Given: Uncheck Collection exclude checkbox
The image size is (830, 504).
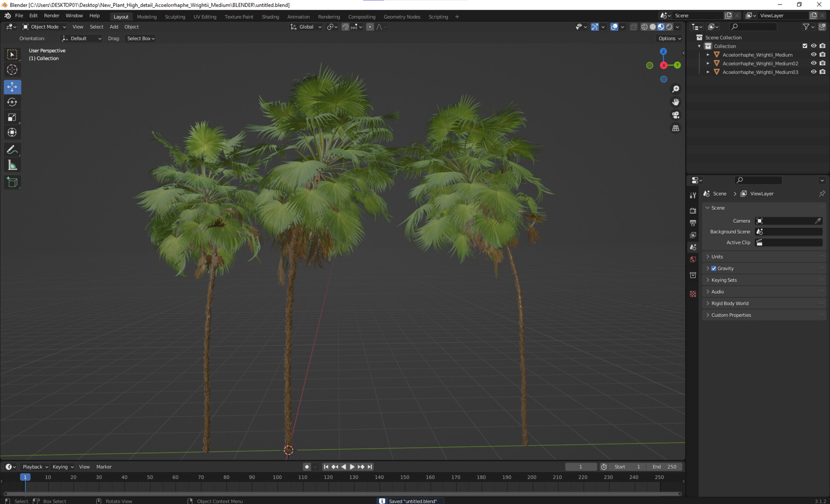Looking at the screenshot, I should [x=805, y=46].
